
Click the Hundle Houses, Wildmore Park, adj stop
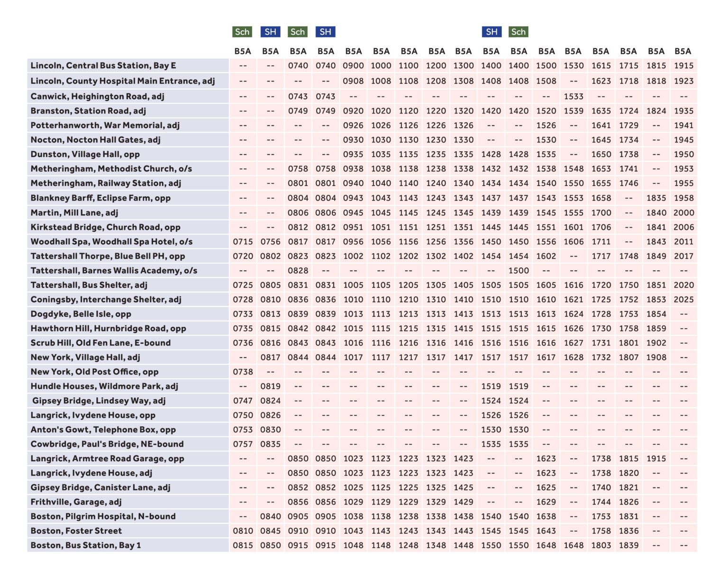[x=104, y=386]
